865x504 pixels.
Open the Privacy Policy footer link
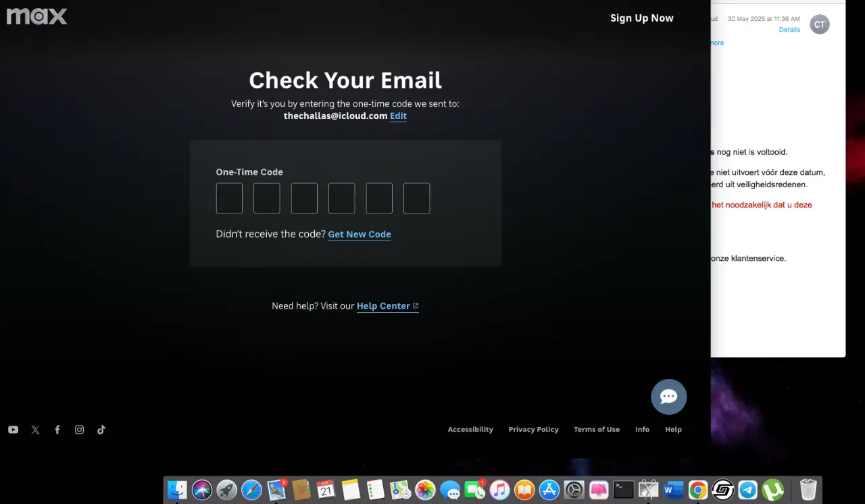click(x=533, y=430)
